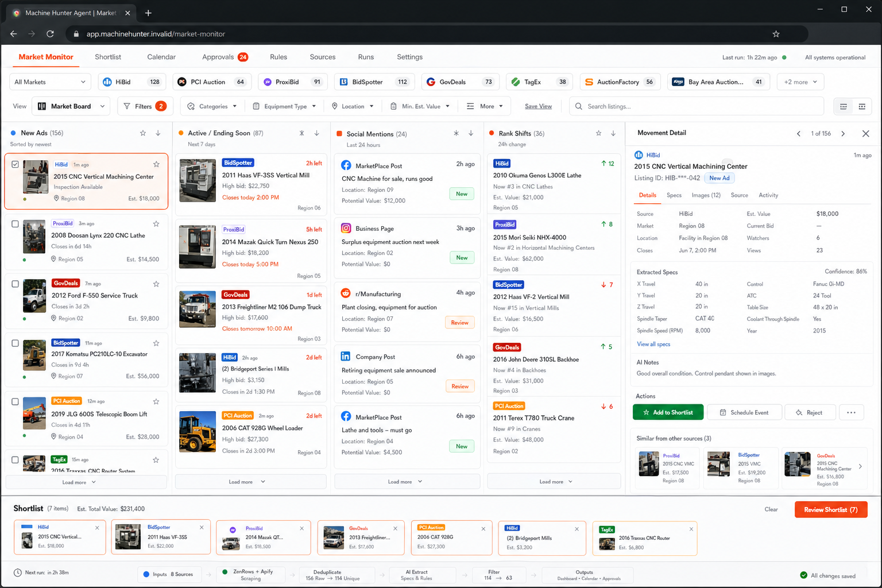Click the Filters button with badge 2
The width and height of the screenshot is (882, 588).
tap(144, 106)
